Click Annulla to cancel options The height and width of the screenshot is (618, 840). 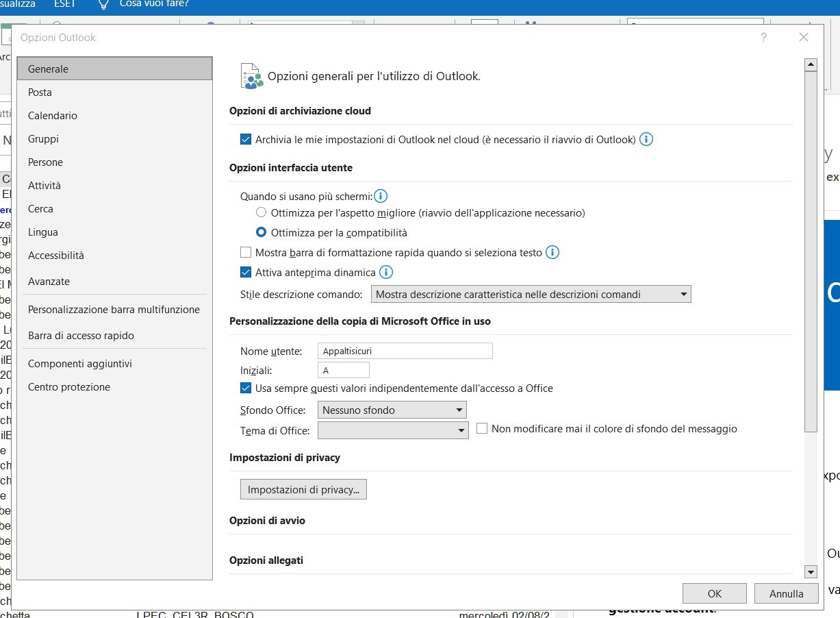pos(786,593)
